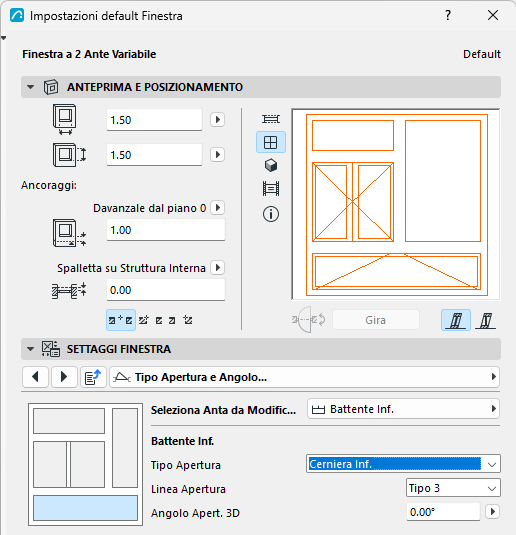
Task: Open the arrow flyout beside the height field
Action: pos(217,155)
